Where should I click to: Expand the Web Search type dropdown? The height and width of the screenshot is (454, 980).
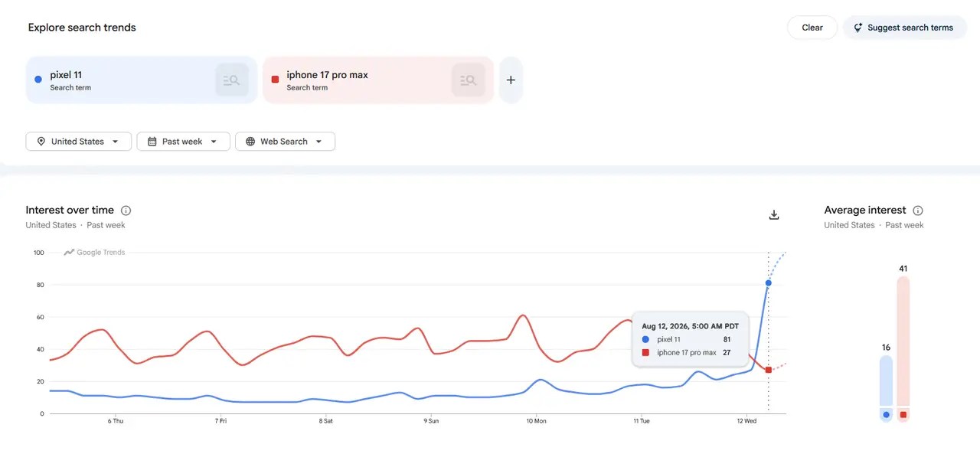click(x=285, y=142)
